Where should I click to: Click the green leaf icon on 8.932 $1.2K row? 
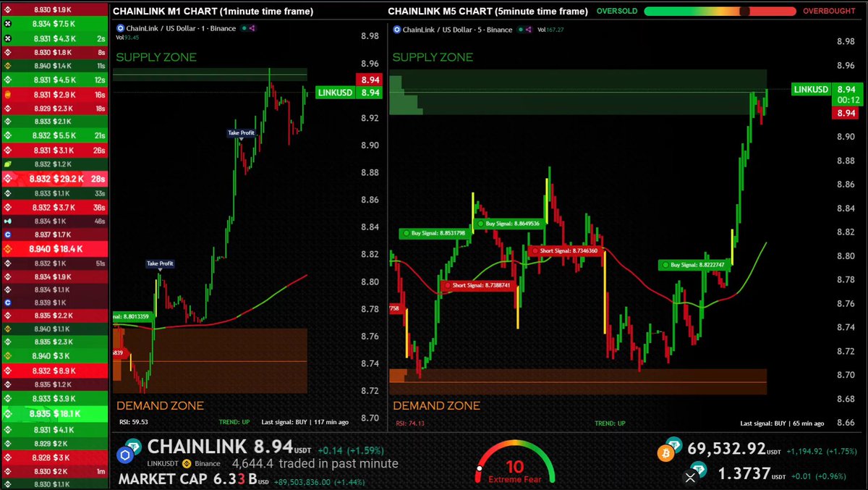8,164
